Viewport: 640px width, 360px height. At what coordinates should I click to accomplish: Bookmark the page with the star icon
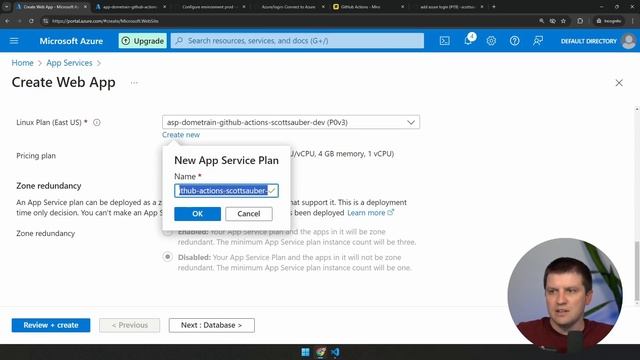tap(563, 21)
